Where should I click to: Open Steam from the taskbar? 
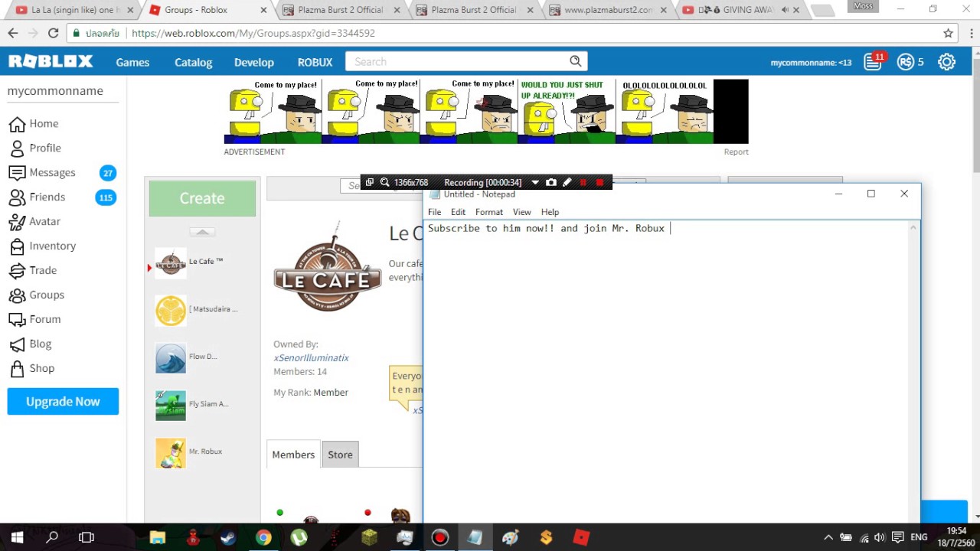pyautogui.click(x=228, y=537)
